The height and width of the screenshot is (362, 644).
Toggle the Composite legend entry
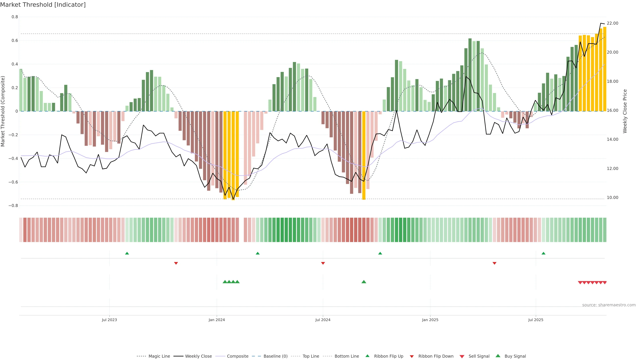pos(237,356)
